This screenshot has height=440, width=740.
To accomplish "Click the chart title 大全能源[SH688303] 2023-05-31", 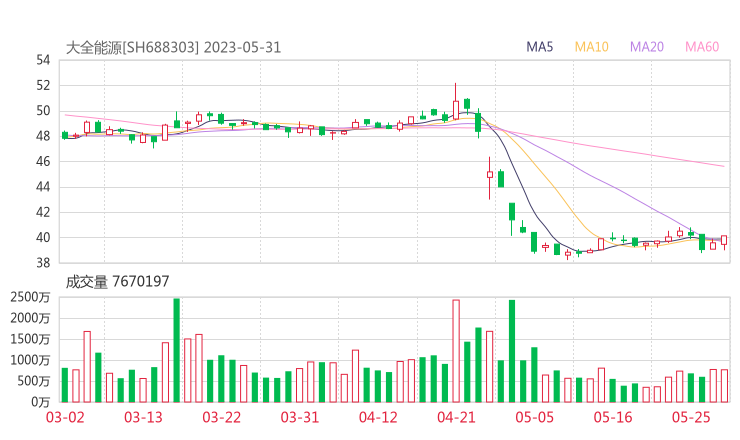I will coord(173,48).
